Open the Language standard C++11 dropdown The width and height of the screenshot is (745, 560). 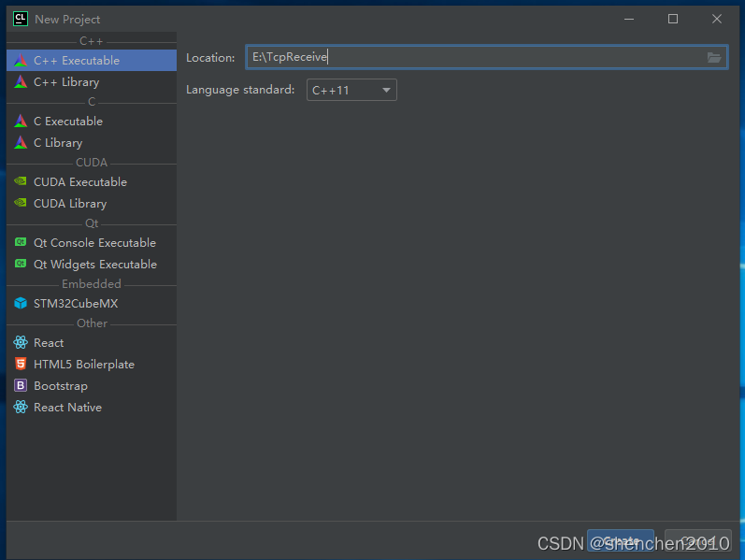point(351,90)
